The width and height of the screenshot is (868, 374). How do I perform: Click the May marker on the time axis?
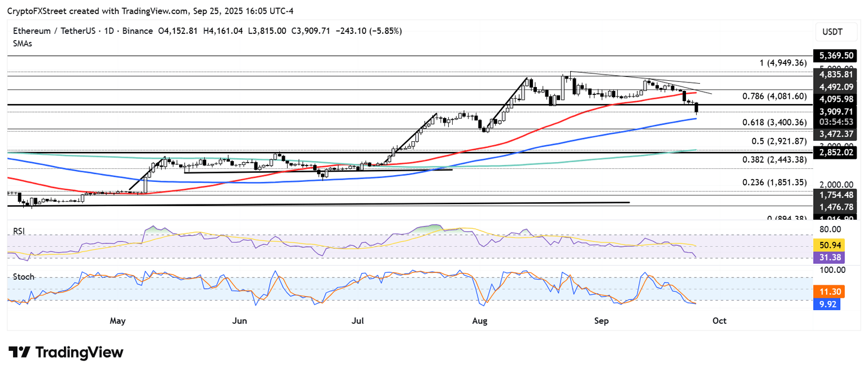click(x=117, y=321)
